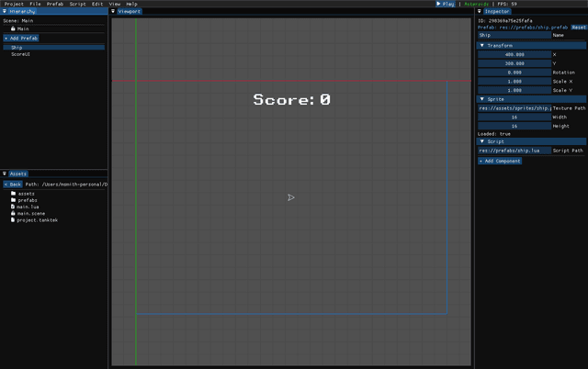Screen dimensions: 588x369
Task: Open the assets folder icon
Action: (13, 194)
